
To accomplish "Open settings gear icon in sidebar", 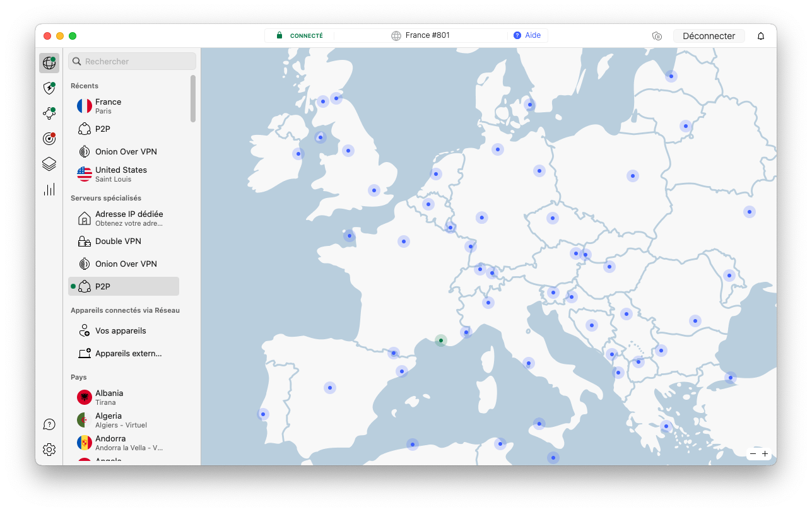I will coord(49,450).
